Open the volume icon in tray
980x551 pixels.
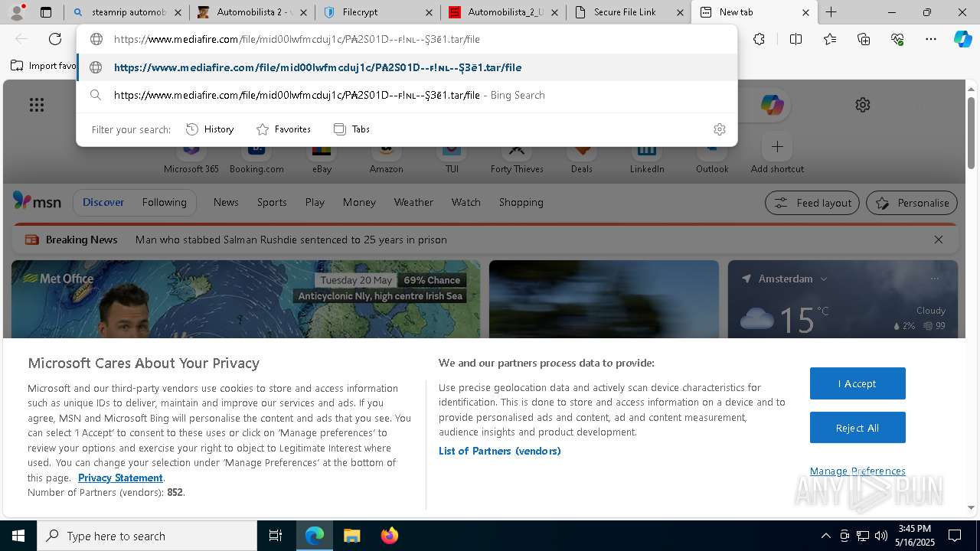[x=880, y=536]
